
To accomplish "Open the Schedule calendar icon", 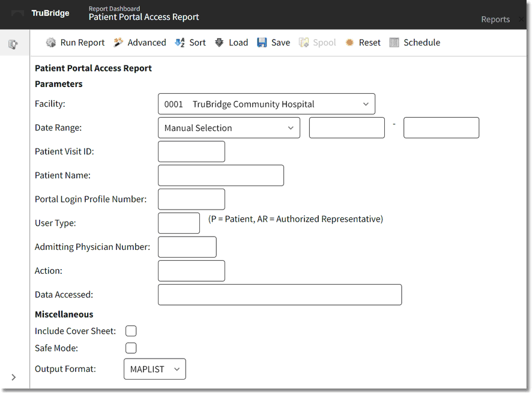I will 394,43.
